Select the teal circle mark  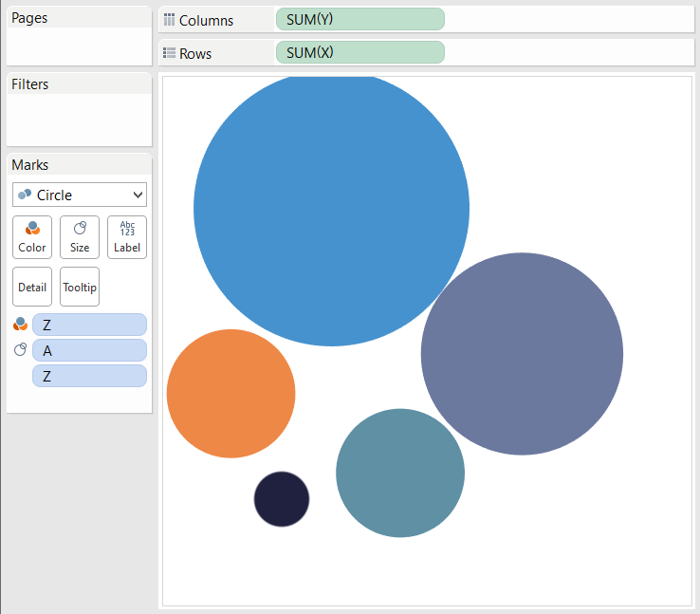pyautogui.click(x=400, y=473)
